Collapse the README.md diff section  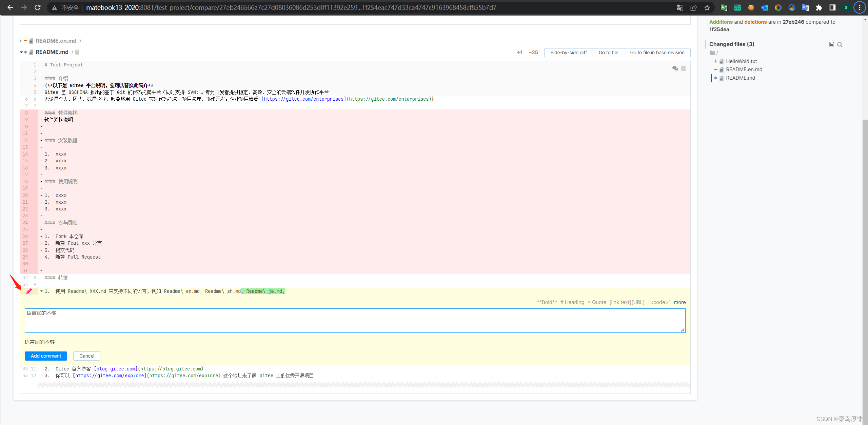[21, 52]
